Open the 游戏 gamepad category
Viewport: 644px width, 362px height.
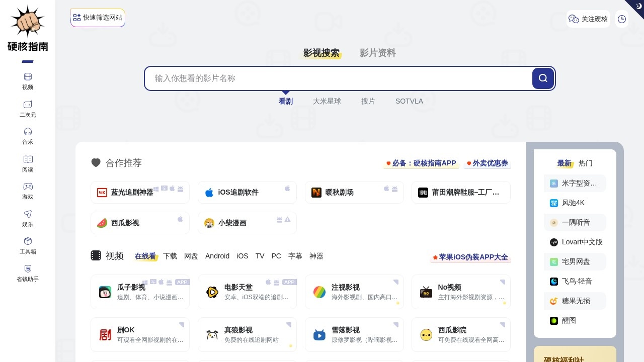[28, 191]
